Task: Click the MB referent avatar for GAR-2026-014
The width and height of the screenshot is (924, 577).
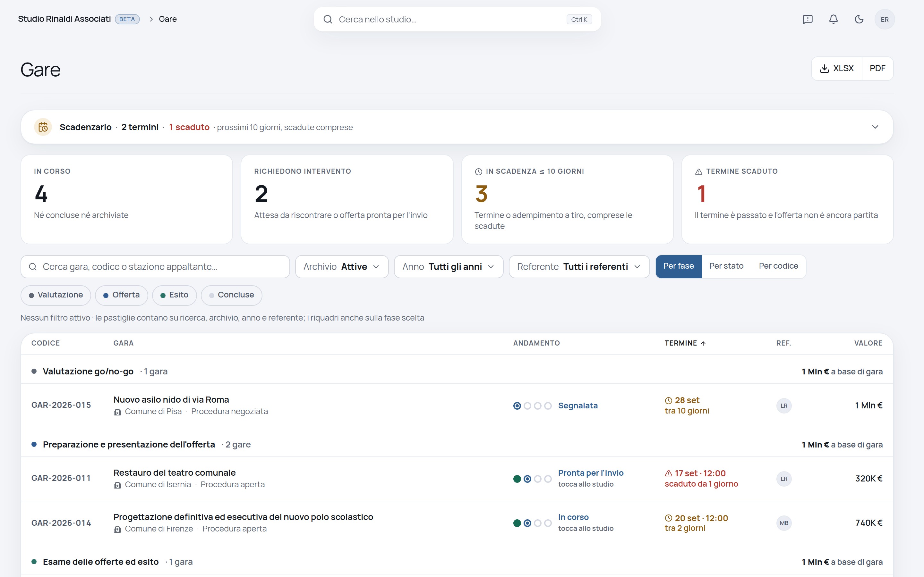Action: pyautogui.click(x=784, y=523)
